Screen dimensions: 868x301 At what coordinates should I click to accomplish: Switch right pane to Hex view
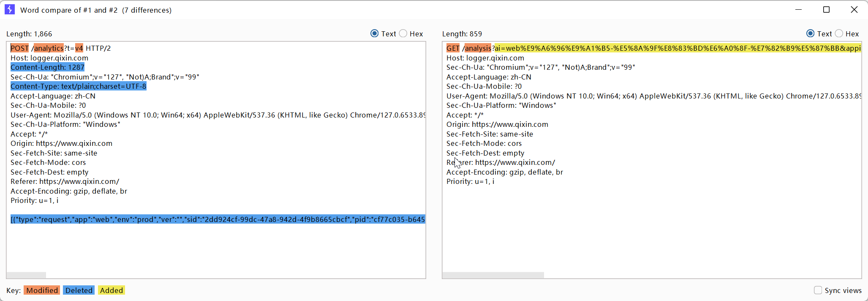[839, 33]
